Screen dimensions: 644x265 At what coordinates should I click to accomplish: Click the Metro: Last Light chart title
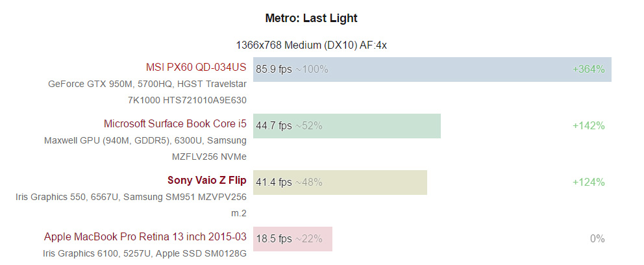click(x=312, y=18)
